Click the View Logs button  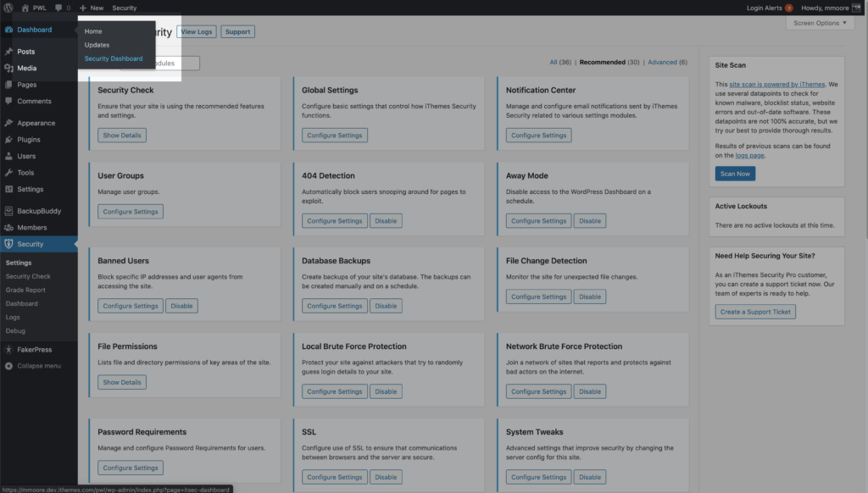(x=197, y=31)
